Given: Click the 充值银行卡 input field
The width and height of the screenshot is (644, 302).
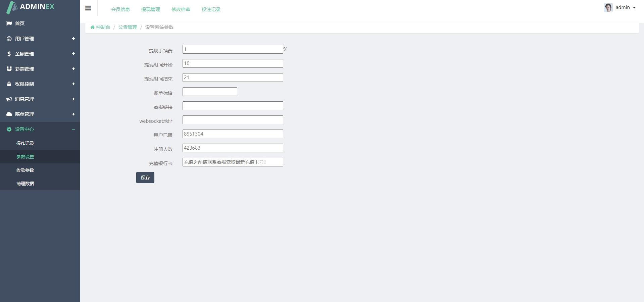Looking at the screenshot, I should pos(233,162).
